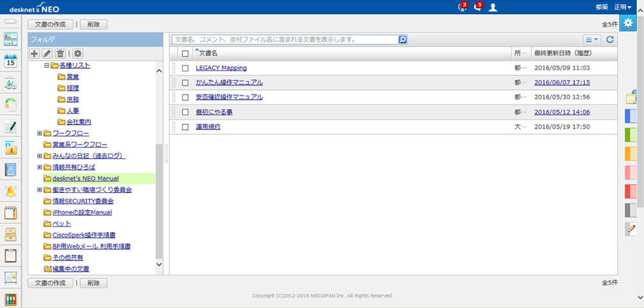Refresh the document list
This screenshot has width=644, height=308.
point(610,40)
